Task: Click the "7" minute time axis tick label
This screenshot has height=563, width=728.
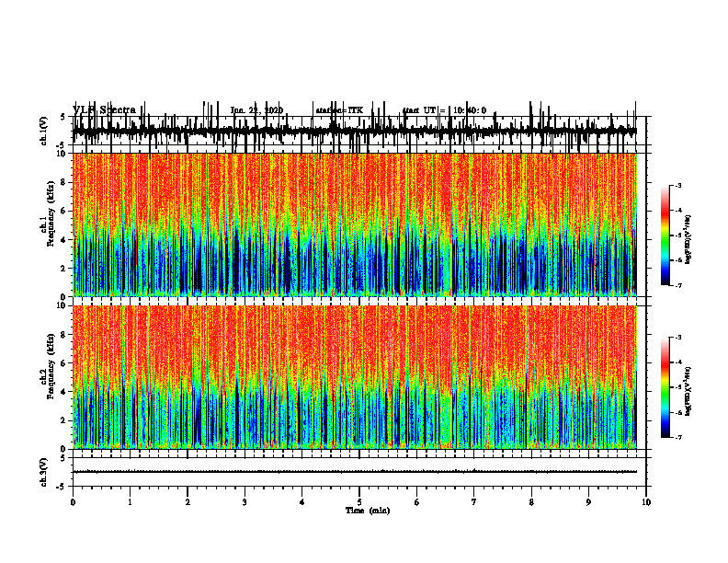Action: pos(474,502)
